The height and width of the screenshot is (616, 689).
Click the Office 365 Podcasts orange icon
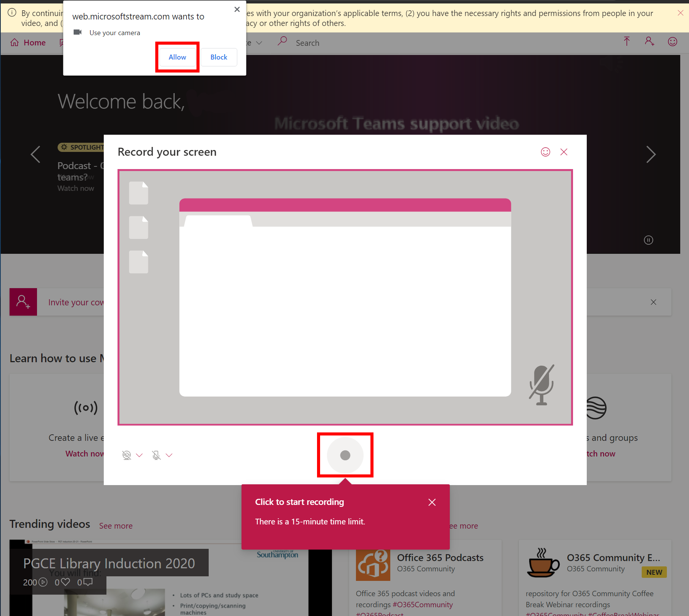coord(373,564)
